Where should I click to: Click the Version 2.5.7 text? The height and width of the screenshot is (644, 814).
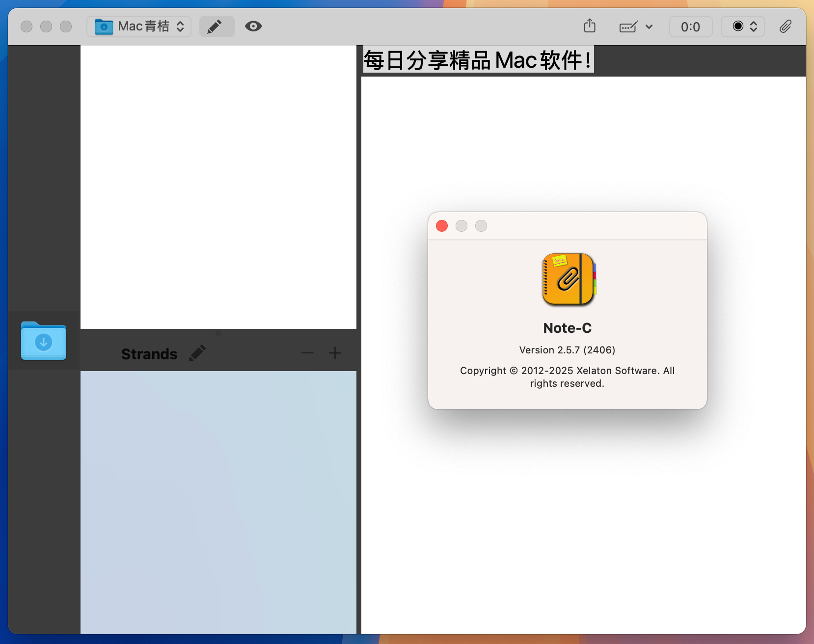pyautogui.click(x=567, y=350)
